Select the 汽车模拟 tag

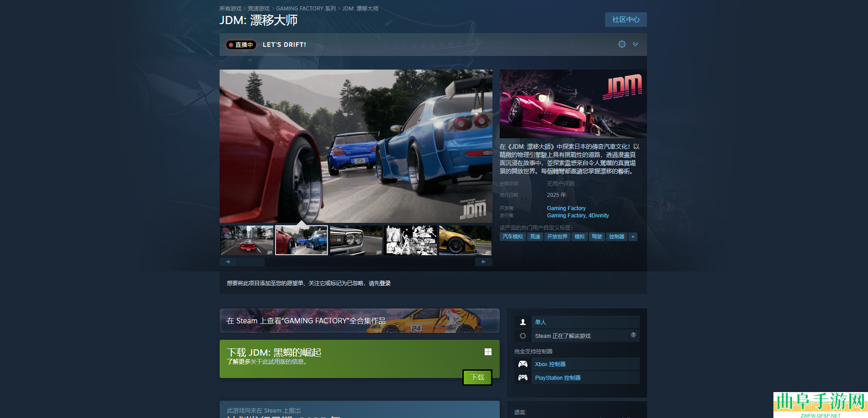click(513, 237)
